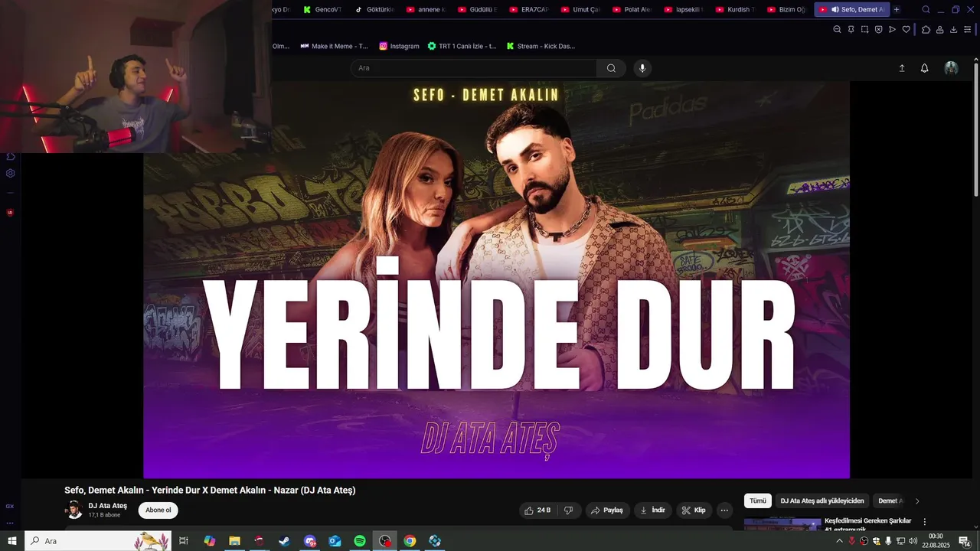Open the Instagram bookmark
This screenshot has width=980, height=551.
click(x=399, y=46)
